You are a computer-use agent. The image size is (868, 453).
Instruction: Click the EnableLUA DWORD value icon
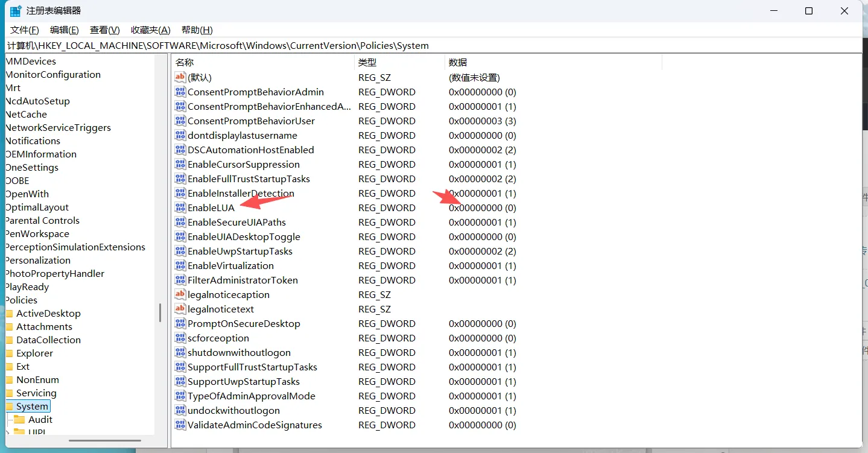pos(180,207)
